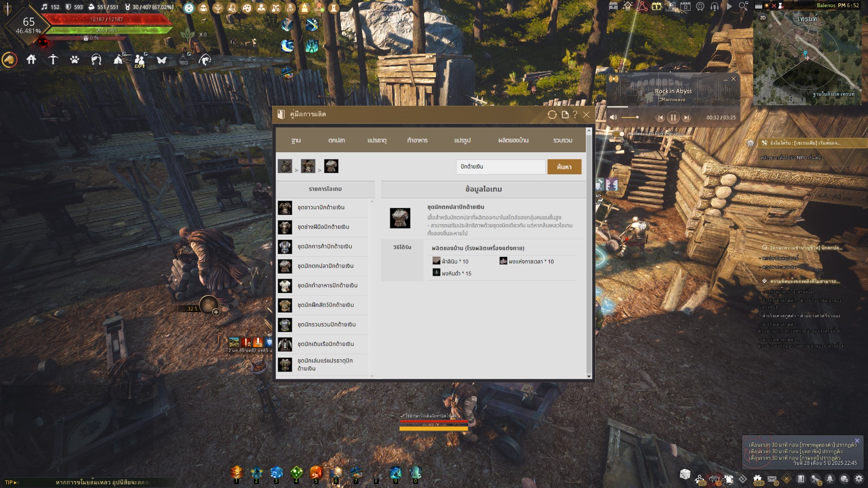This screenshot has width=868, height=488.
Task: Select ชุดนักรวบรวมปักด้ายเงิน in item list
Action: pos(323,324)
